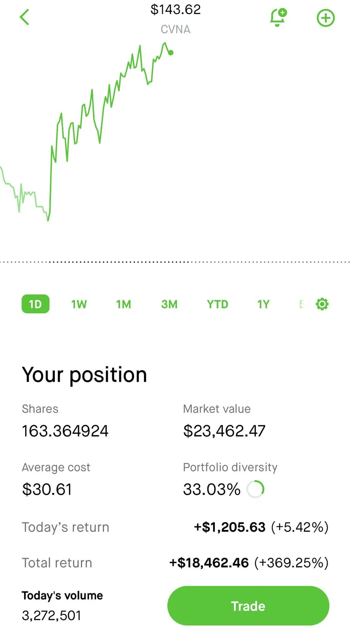
Task: Select the partially hidden 5Y range
Action: point(301,304)
